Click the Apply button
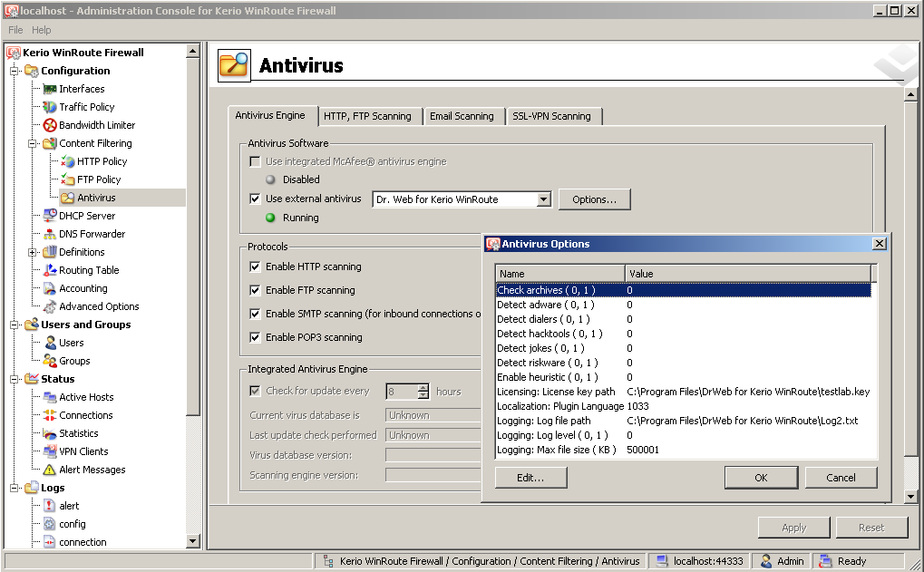This screenshot has height=572, width=924. click(x=793, y=528)
